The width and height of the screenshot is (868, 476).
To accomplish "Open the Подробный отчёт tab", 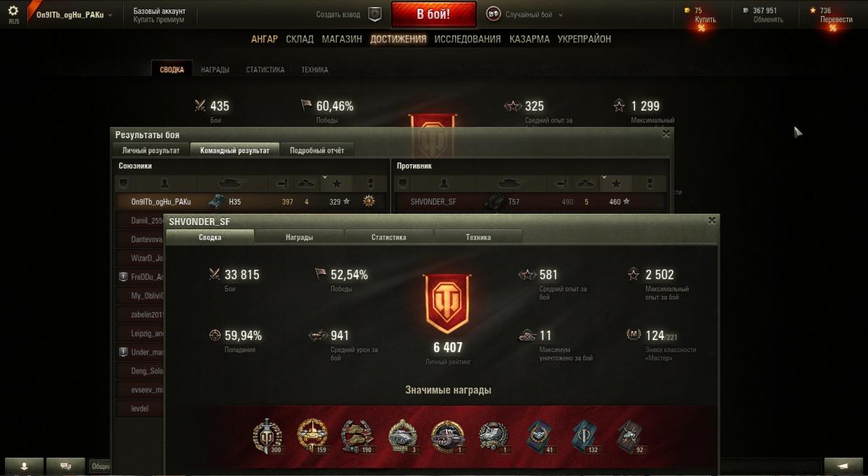I will click(317, 150).
